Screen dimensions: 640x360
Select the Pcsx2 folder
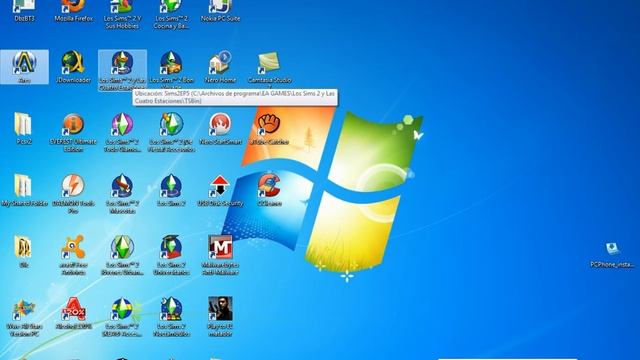(x=24, y=129)
